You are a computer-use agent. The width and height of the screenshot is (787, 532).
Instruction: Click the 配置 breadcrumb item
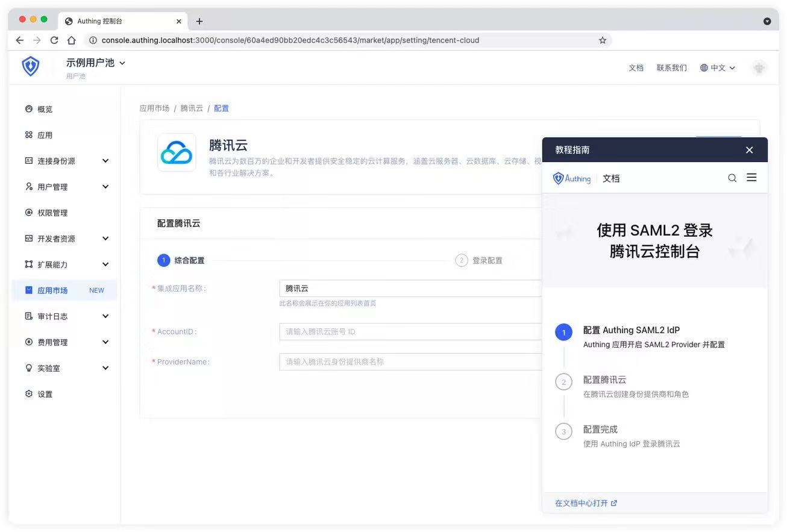pyautogui.click(x=221, y=108)
